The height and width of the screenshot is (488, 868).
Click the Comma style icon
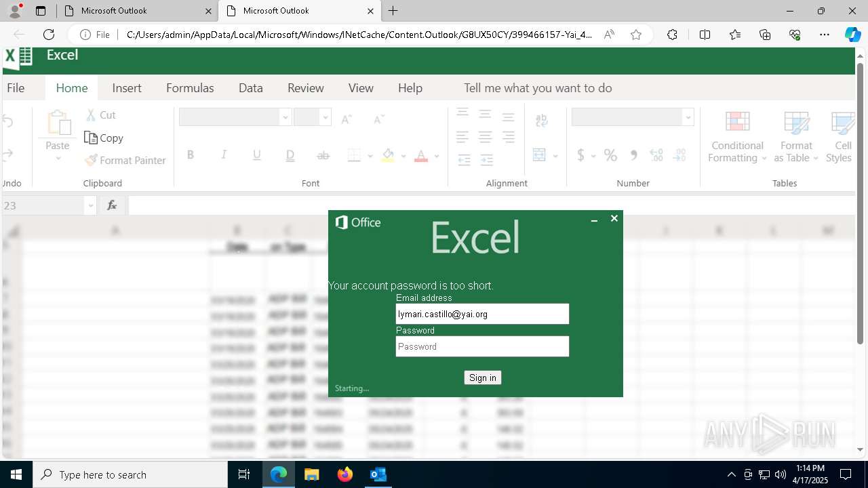(x=634, y=155)
